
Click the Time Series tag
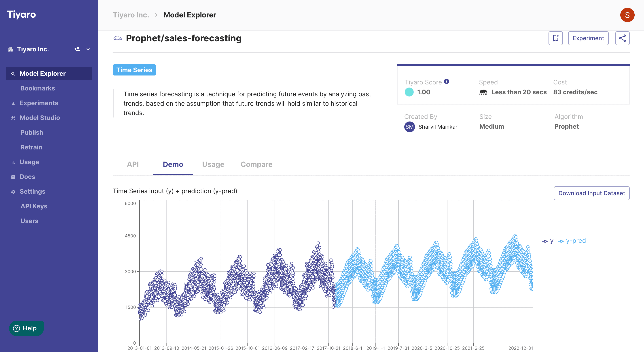point(134,70)
